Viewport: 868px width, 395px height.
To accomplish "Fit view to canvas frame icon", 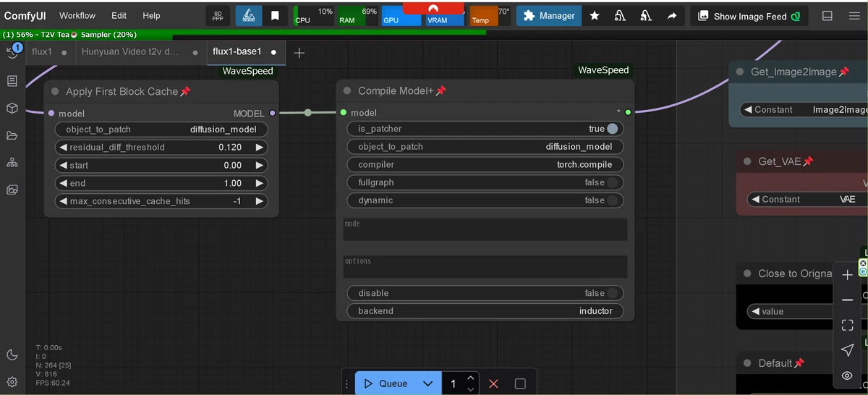I will click(x=848, y=326).
